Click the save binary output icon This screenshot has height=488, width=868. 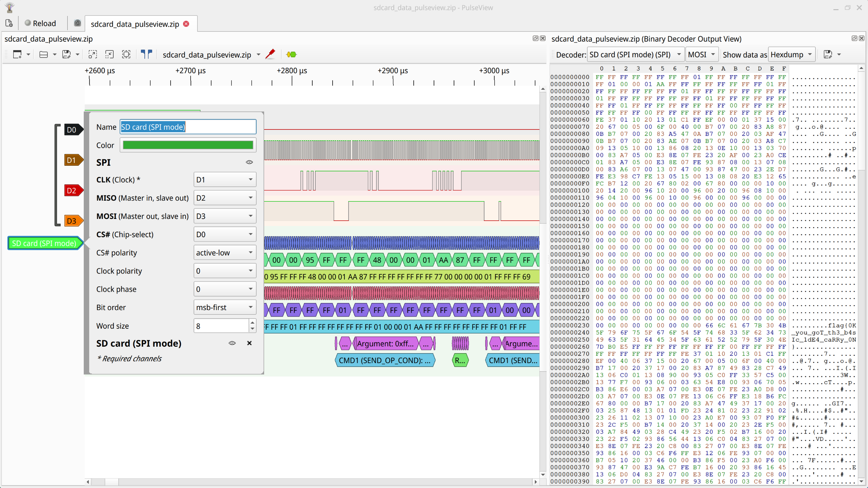828,54
